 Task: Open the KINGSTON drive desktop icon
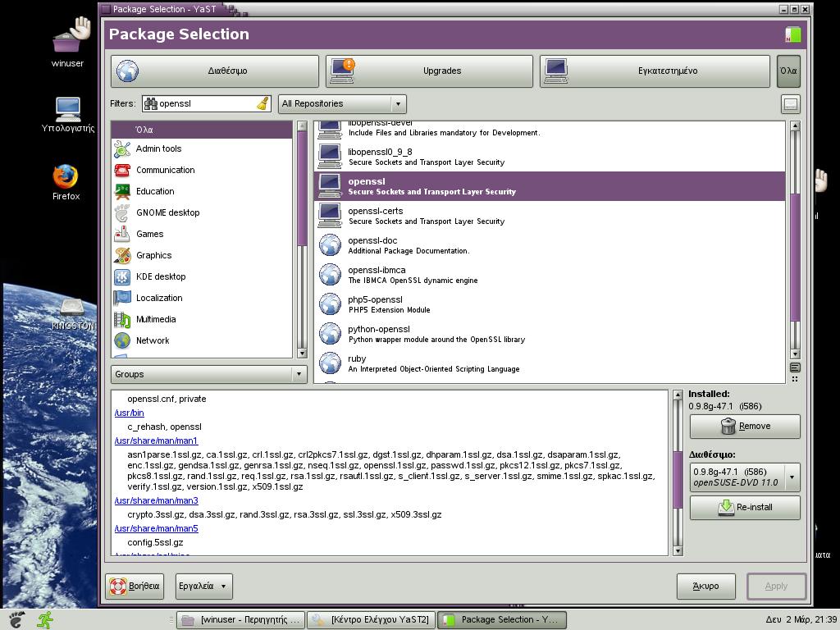(72, 314)
